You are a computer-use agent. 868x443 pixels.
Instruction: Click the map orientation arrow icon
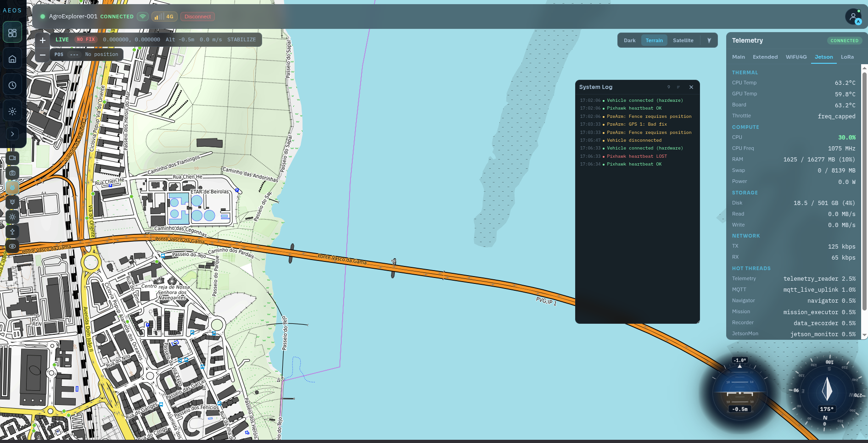tap(709, 40)
